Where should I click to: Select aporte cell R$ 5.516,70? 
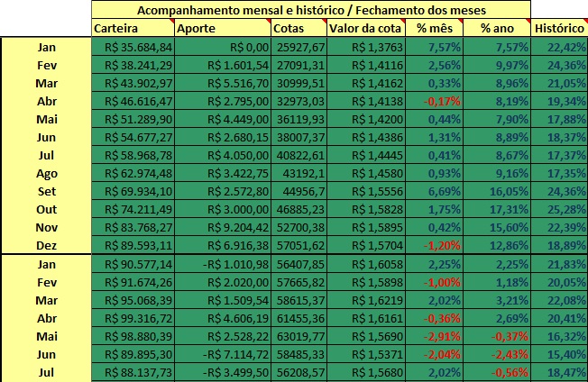pos(223,83)
